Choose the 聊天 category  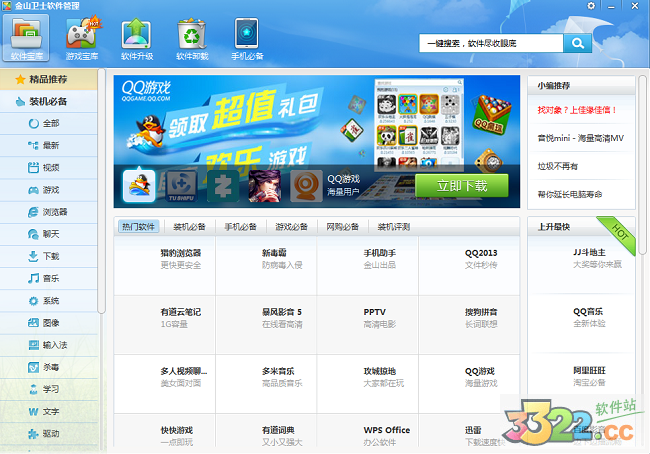(x=49, y=234)
